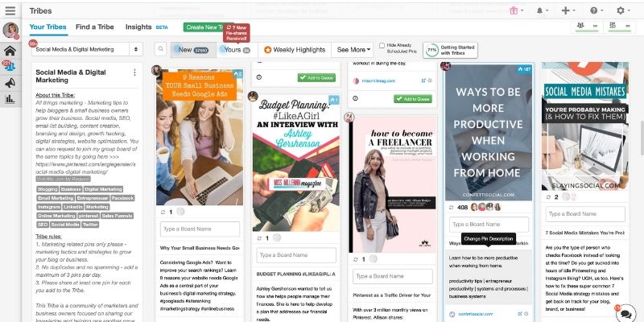Open the user profile avatar in the sidebar
The height and width of the screenshot is (322, 644).
tap(10, 31)
